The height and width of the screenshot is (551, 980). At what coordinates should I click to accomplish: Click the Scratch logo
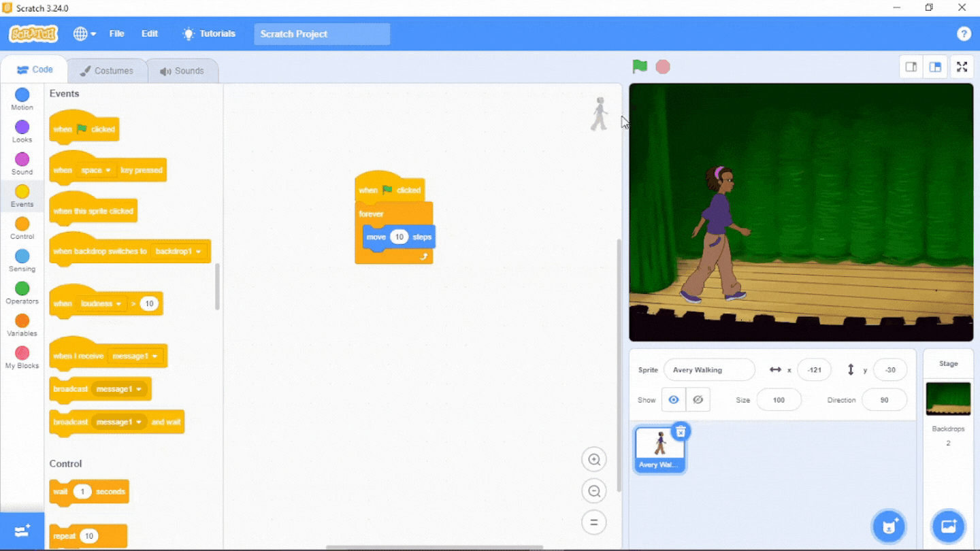[33, 34]
